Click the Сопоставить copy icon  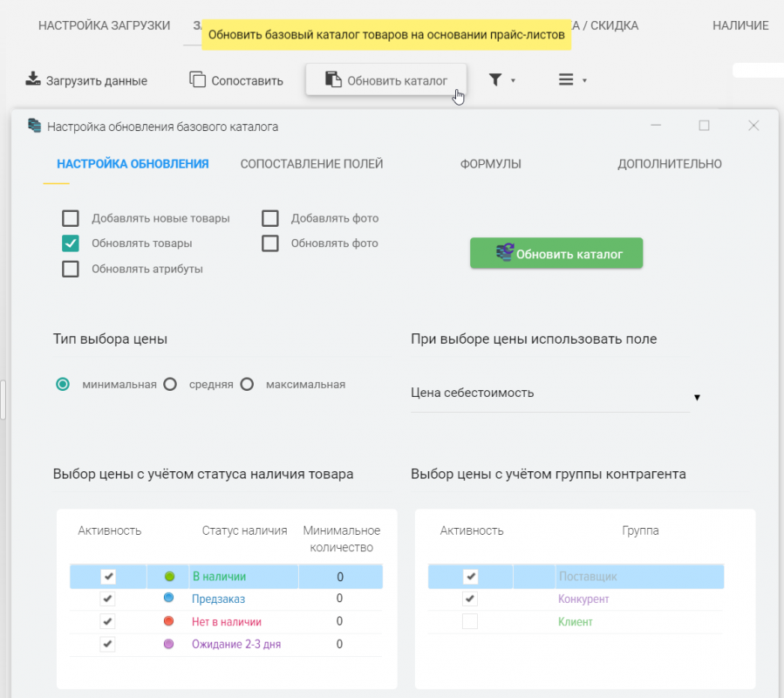point(197,80)
